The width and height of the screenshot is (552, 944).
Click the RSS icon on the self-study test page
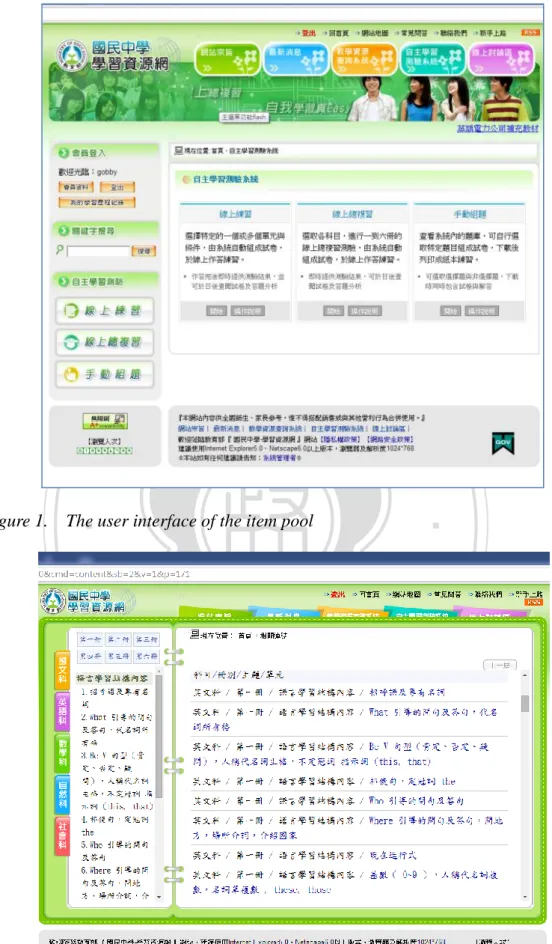(x=530, y=33)
